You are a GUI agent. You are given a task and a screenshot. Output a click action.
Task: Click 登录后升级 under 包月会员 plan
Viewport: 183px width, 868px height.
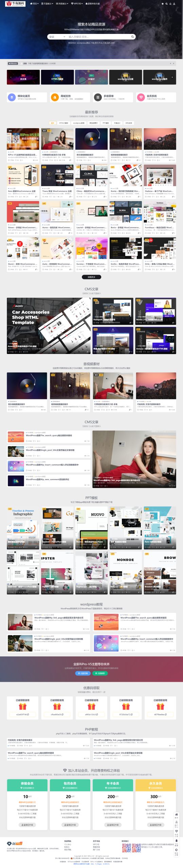coord(70,825)
